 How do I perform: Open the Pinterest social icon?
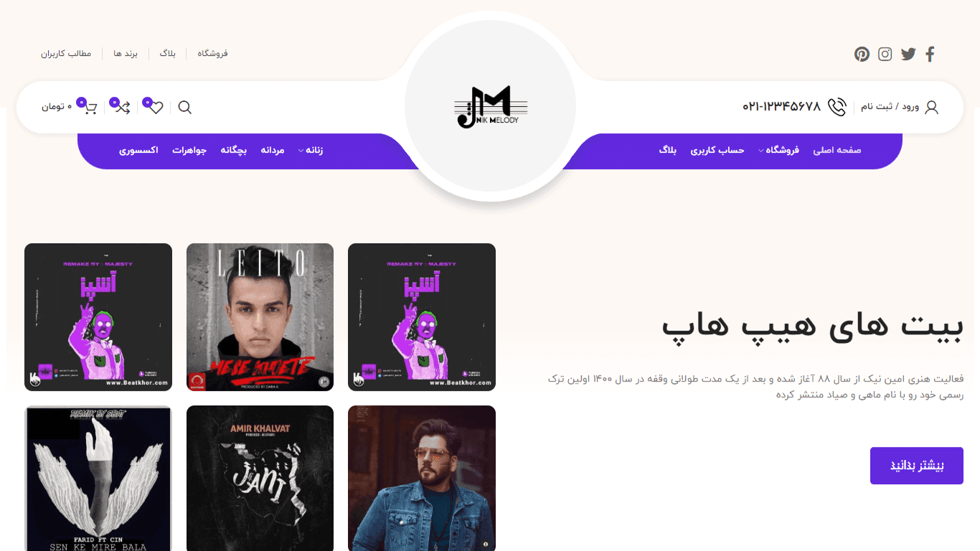click(862, 54)
